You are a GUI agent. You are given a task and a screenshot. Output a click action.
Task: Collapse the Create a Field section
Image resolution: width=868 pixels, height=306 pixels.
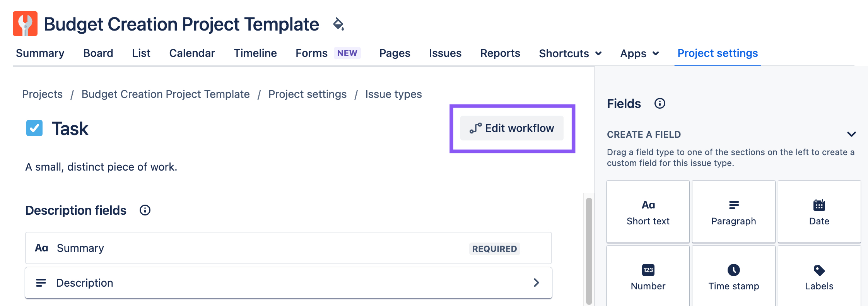[851, 134]
